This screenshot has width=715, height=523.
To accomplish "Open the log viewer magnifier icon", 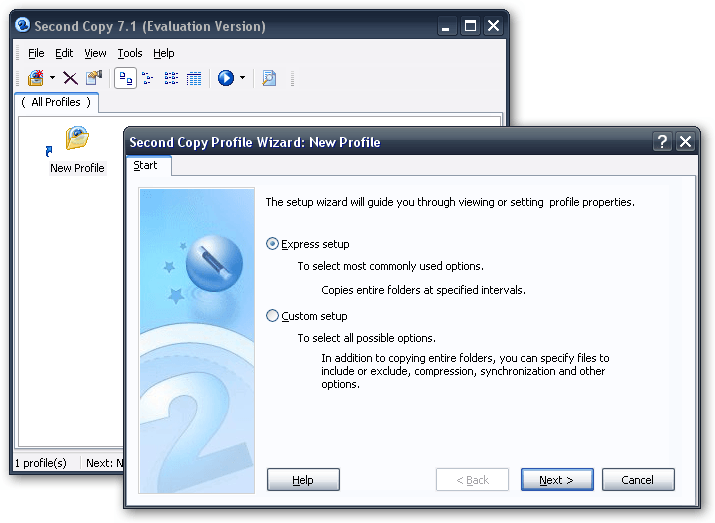I will [x=269, y=78].
